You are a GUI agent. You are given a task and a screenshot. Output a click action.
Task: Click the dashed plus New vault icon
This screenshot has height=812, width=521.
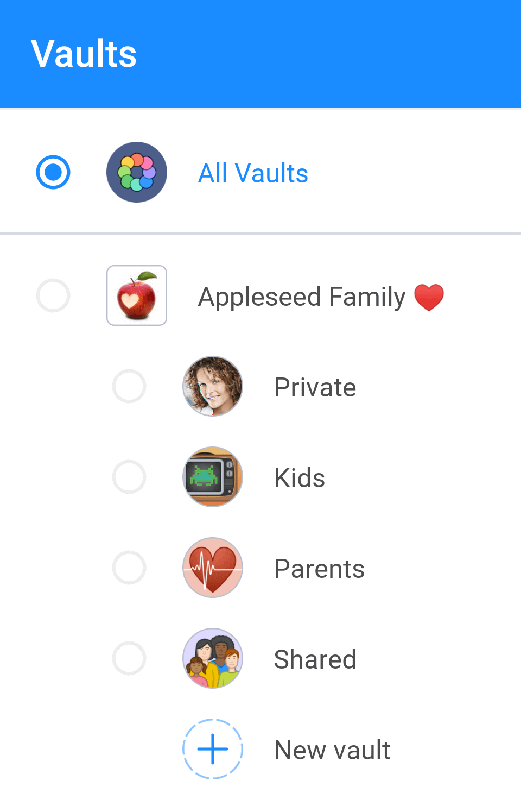pos(213,749)
